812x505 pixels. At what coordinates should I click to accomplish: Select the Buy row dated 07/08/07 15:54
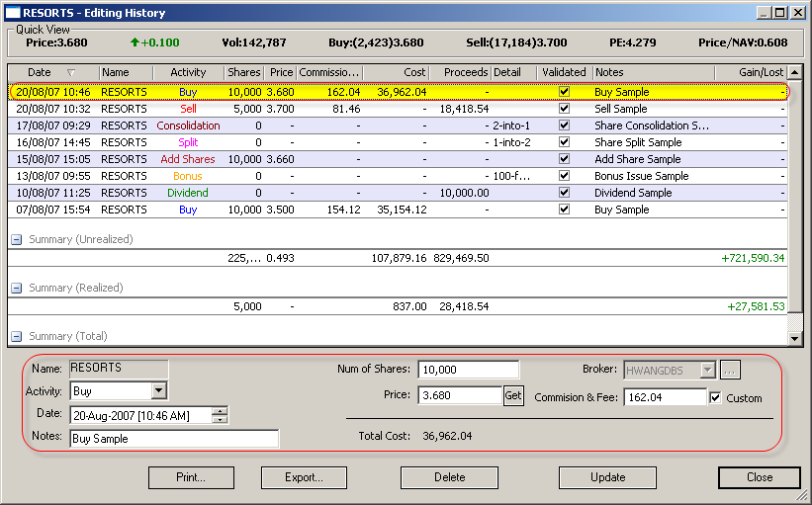click(398, 210)
